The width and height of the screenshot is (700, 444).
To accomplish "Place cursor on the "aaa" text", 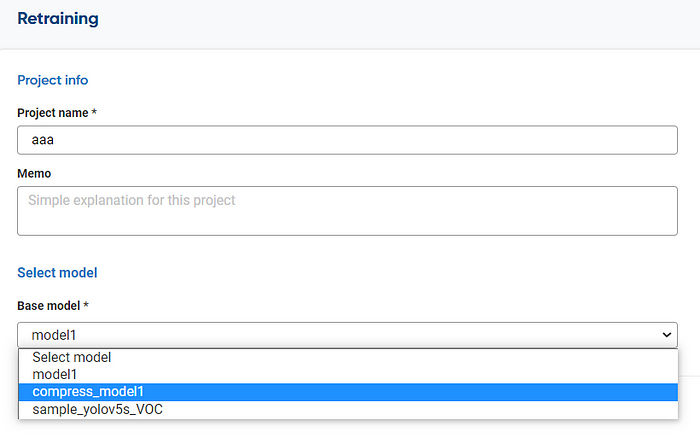I will point(42,141).
